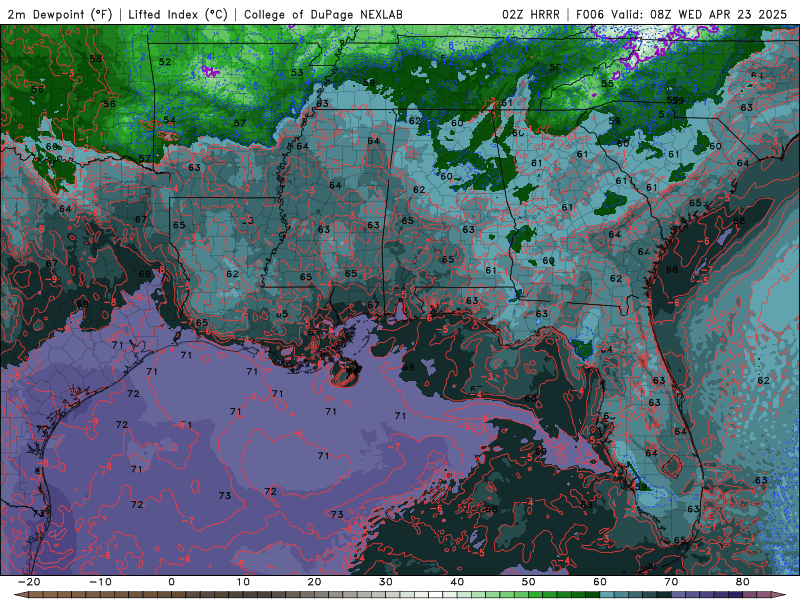Click the '02Z HRRR' model run label
The width and height of the screenshot is (800, 600).
531,14
